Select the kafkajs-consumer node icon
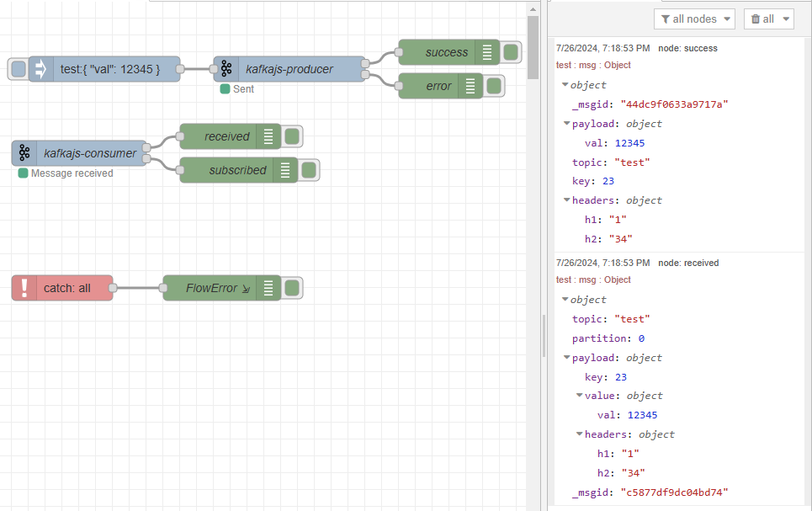This screenshot has width=812, height=511. (24, 153)
